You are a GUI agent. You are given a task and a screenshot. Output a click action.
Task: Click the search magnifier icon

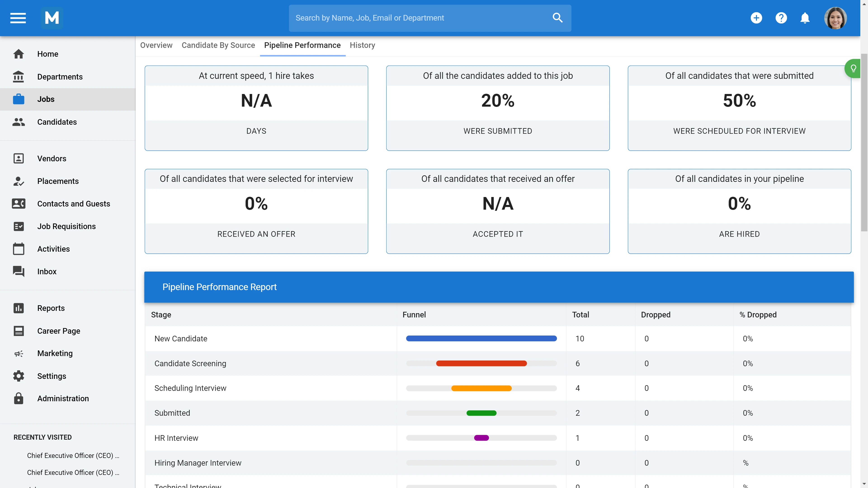pyautogui.click(x=557, y=18)
